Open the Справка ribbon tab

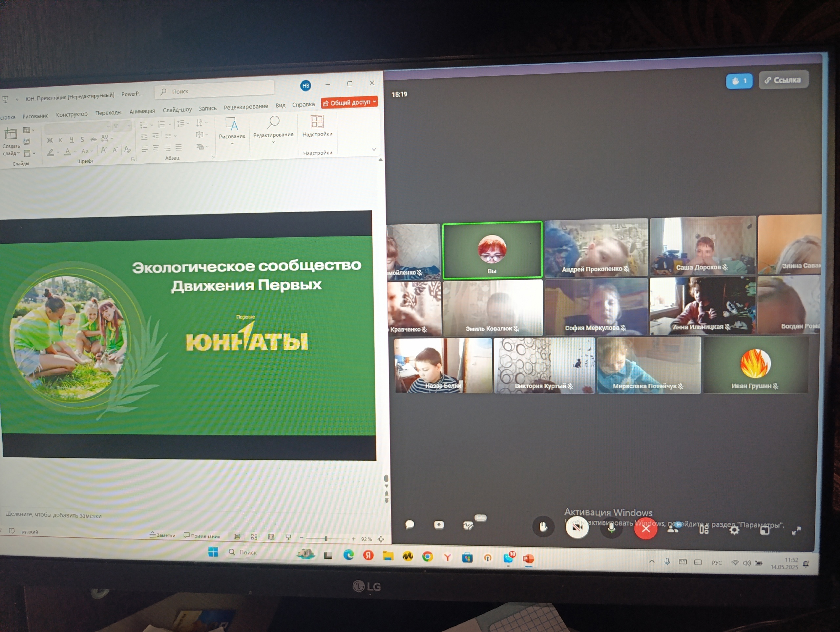[x=304, y=104]
